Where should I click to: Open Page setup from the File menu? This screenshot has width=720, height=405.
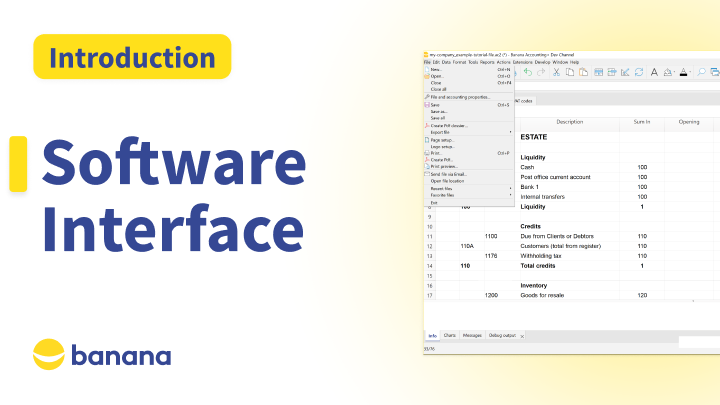(468, 140)
